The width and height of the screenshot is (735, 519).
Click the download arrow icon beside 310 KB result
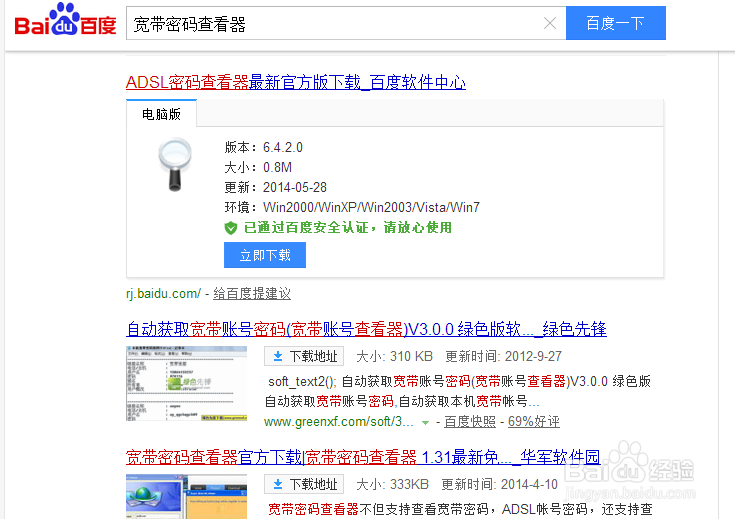pyautogui.click(x=278, y=356)
